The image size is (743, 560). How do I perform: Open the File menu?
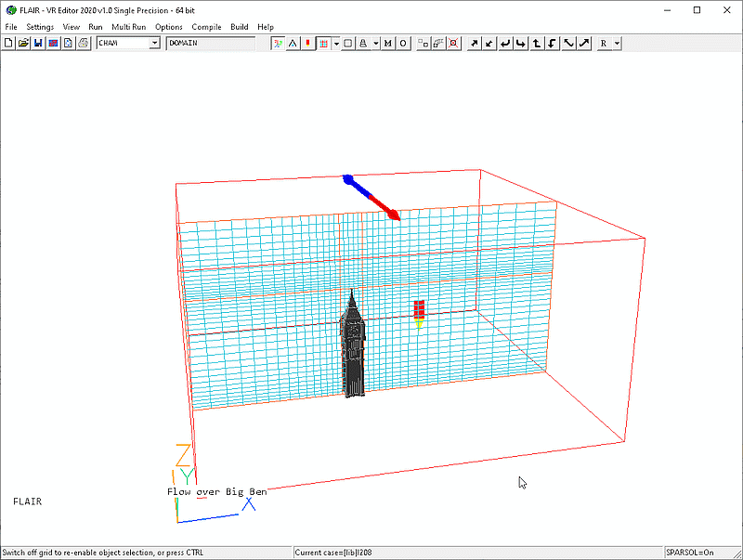pyautogui.click(x=11, y=27)
